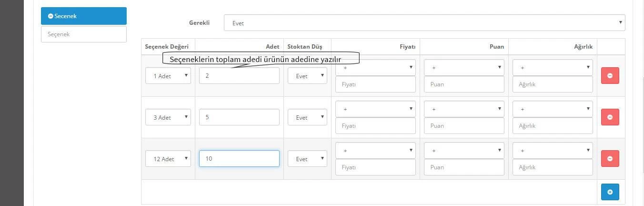Open the 1 Adet option value dropdown
Viewport: 644px width, 206px height.
click(x=168, y=76)
